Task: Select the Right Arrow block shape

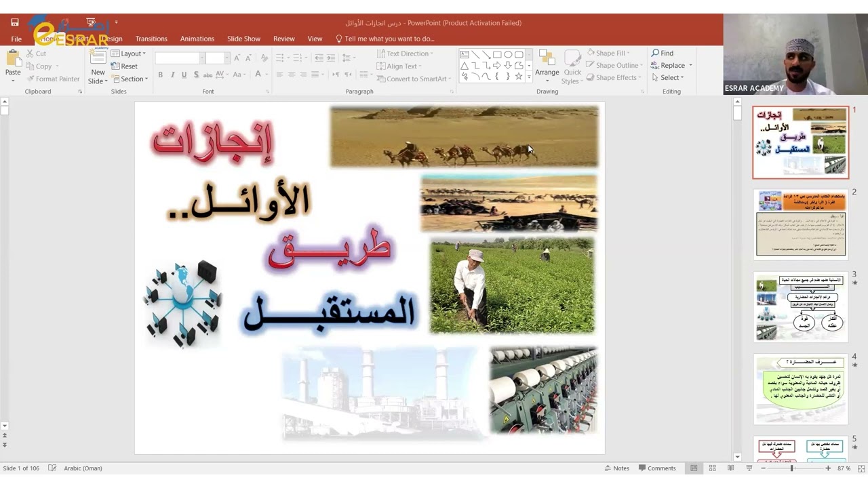Action: pos(497,66)
